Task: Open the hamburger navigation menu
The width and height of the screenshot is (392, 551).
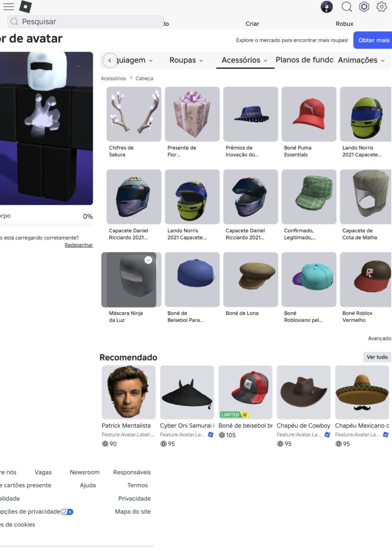Action: click(x=8, y=7)
